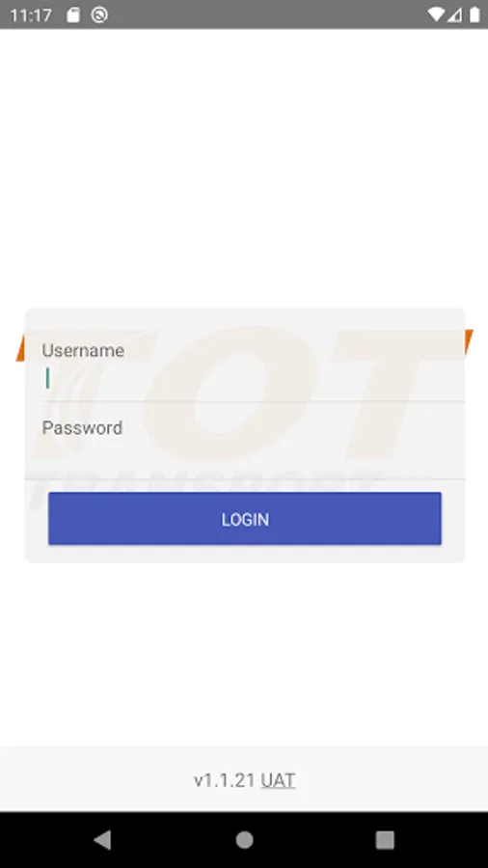Tap the blinking cursor in Username field
The image size is (488, 868).
(47, 379)
